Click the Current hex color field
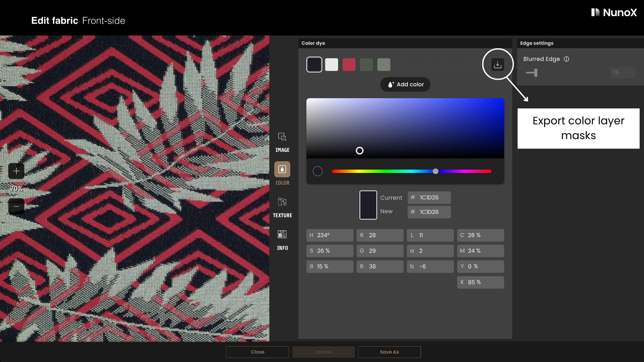 429,198
